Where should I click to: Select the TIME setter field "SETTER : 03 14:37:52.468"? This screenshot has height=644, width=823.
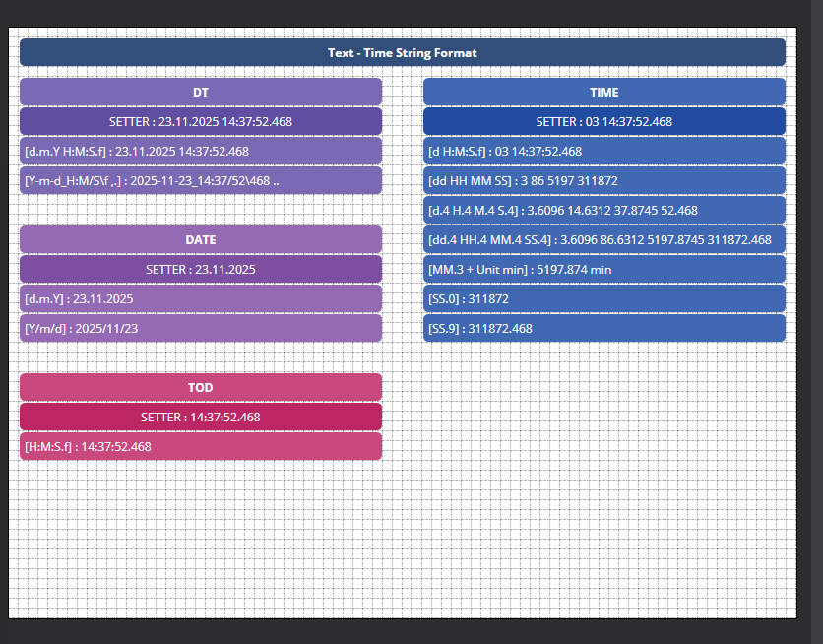coord(604,121)
